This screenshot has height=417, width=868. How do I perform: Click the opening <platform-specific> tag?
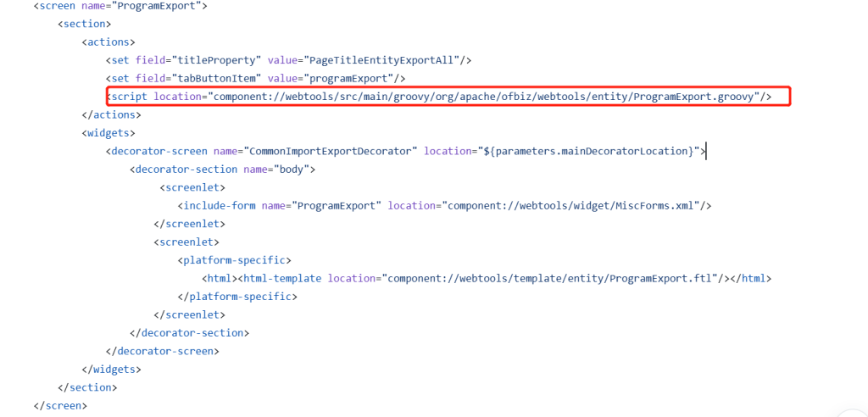pos(234,260)
